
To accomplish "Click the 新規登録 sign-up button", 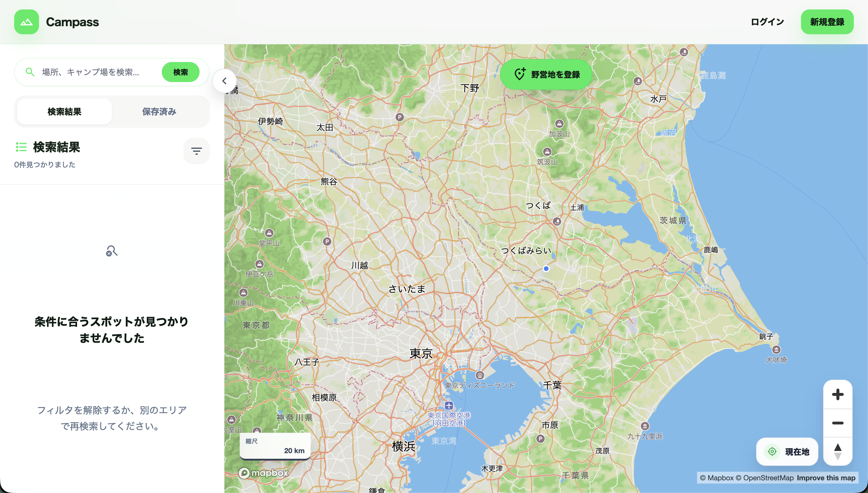I will coord(827,22).
